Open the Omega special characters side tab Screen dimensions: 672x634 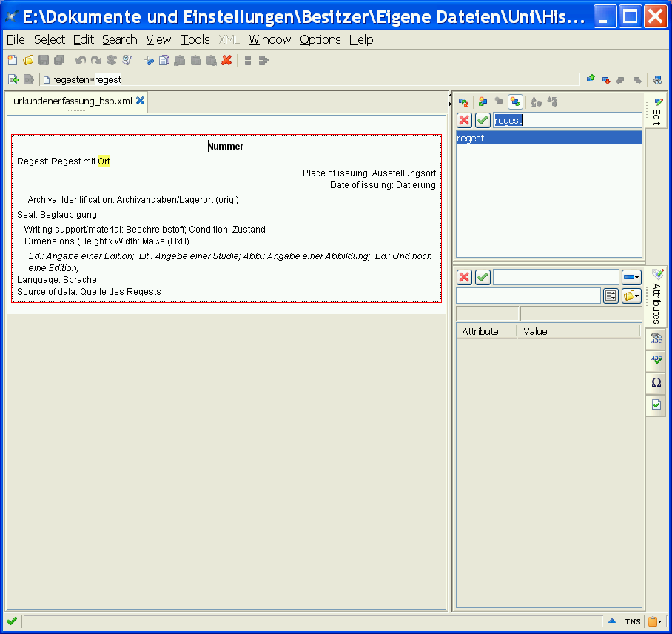656,383
